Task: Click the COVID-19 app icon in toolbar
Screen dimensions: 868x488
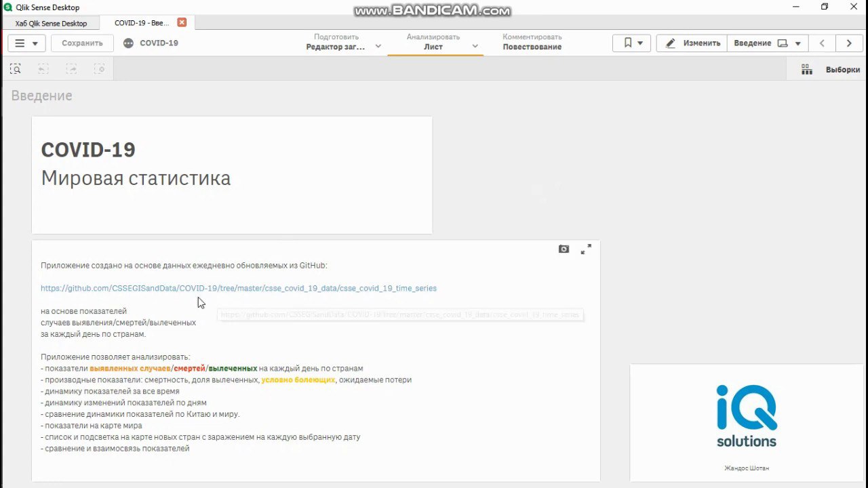Action: [129, 43]
